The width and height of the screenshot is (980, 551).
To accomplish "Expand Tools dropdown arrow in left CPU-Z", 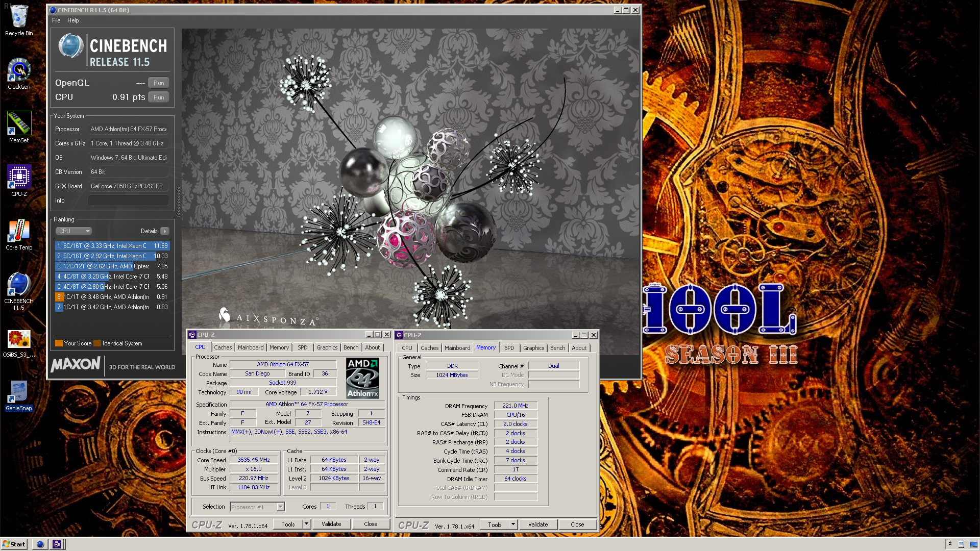I will 306,524.
